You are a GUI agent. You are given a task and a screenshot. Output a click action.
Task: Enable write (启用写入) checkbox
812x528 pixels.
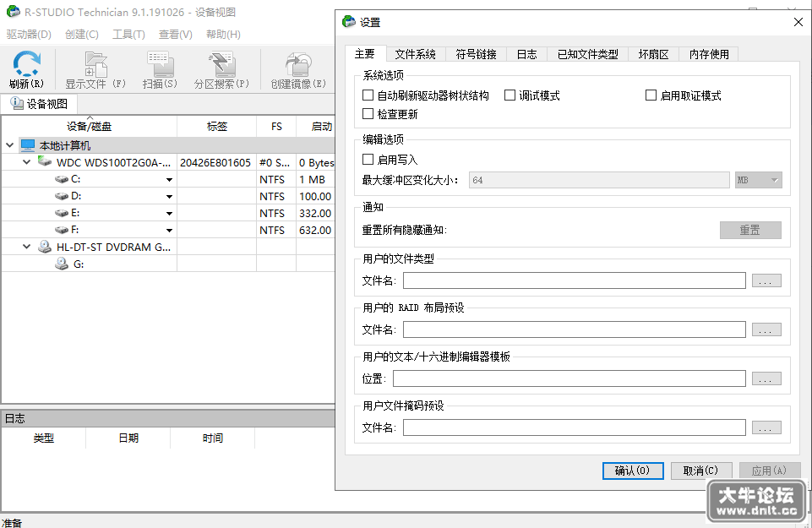368,160
